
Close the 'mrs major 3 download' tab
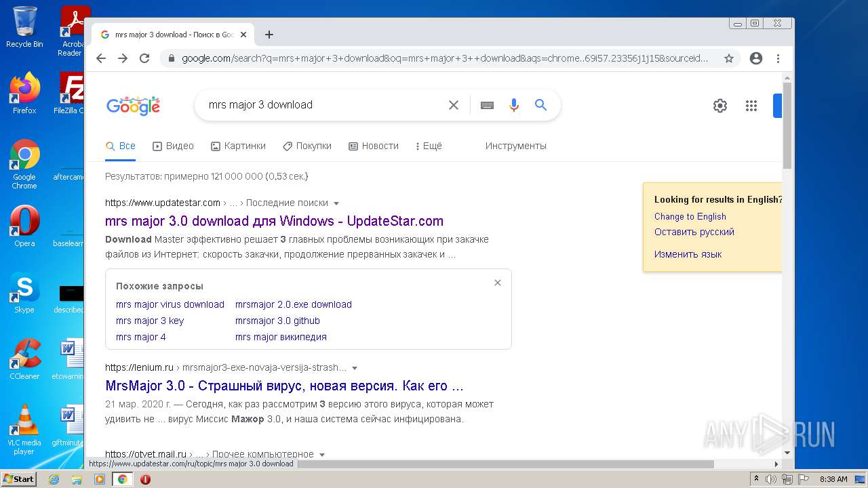tap(243, 35)
